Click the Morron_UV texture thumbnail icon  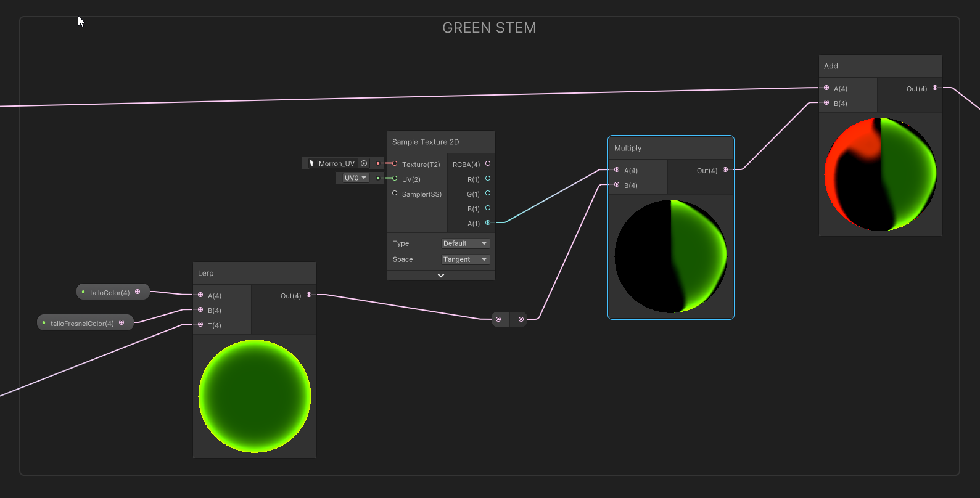[x=311, y=163]
